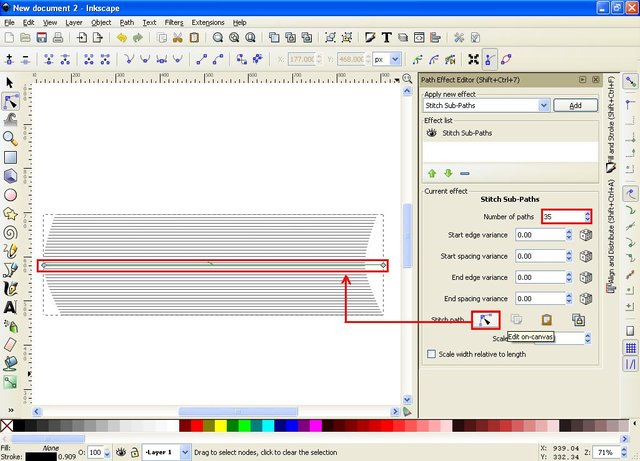640x461 pixels.
Task: Toggle show path outline button
Action: click(x=506, y=59)
